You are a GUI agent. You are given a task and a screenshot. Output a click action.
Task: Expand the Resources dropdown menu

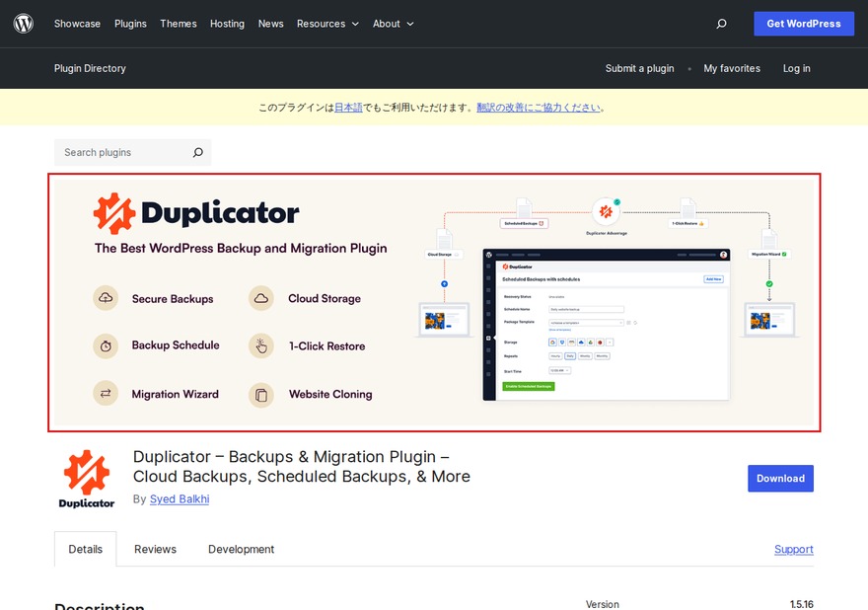[327, 24]
